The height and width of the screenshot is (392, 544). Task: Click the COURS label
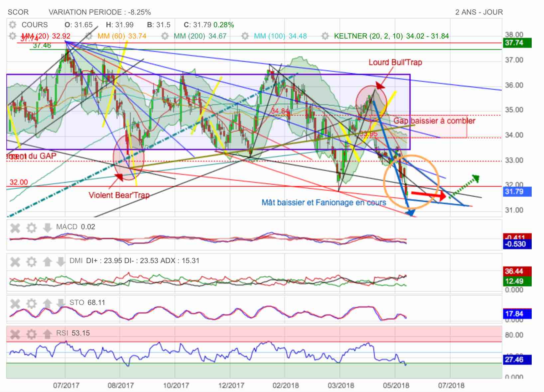(x=35, y=25)
